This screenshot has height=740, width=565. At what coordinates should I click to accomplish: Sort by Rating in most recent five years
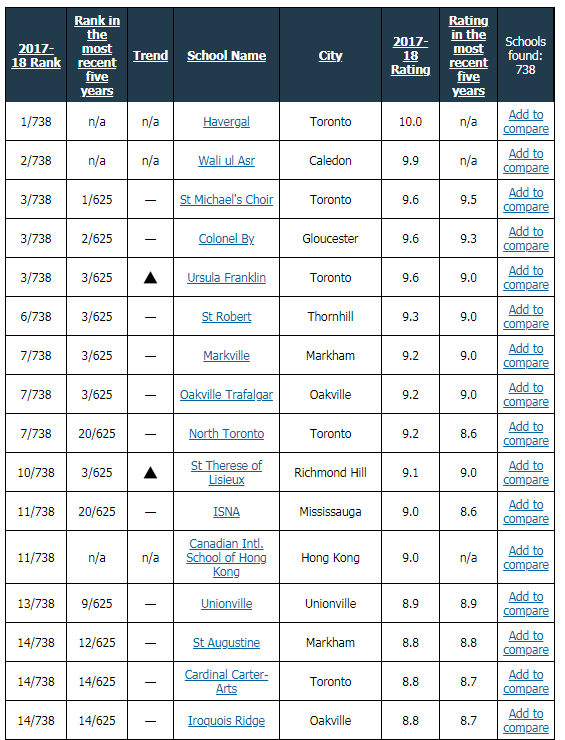[468, 56]
